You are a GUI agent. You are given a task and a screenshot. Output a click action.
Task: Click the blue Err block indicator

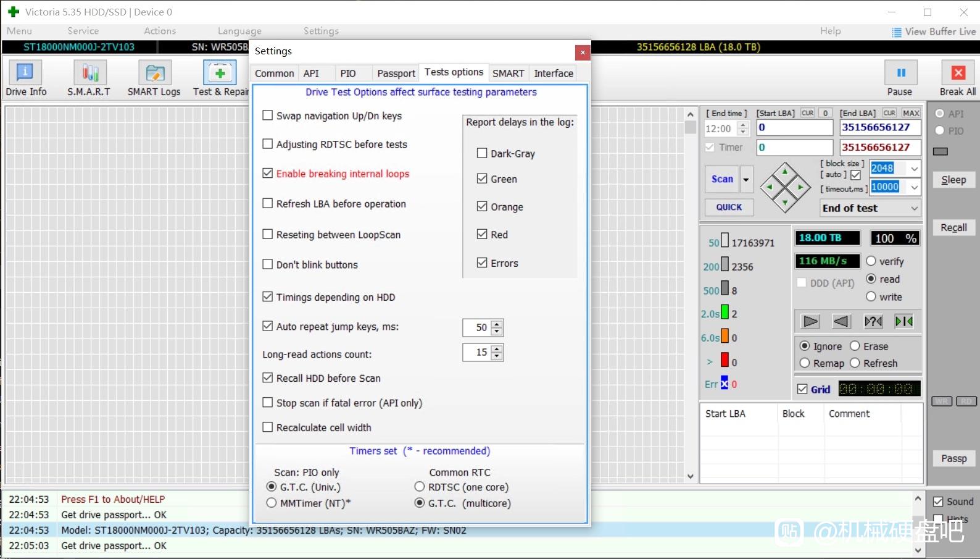pos(725,383)
